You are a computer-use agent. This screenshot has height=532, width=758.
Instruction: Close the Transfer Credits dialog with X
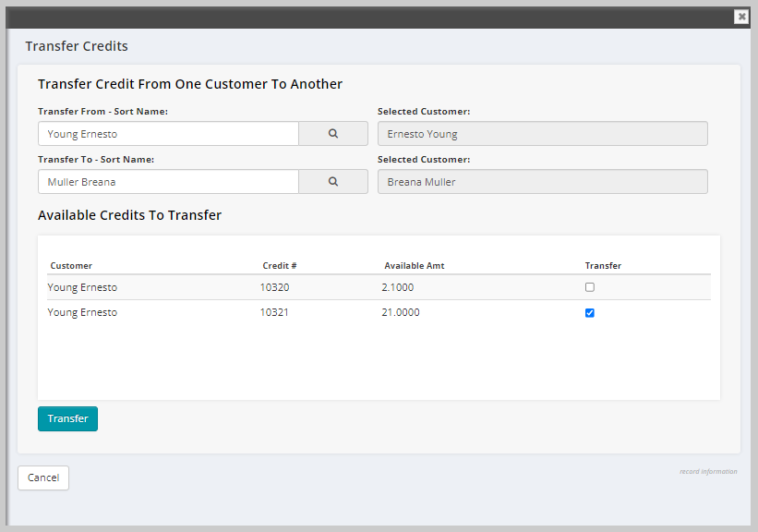point(741,17)
